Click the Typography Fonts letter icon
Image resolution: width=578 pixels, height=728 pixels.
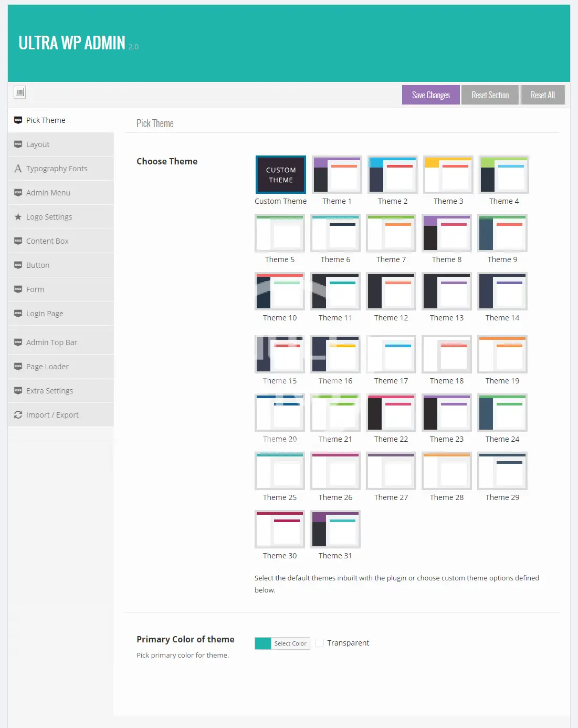pos(18,169)
